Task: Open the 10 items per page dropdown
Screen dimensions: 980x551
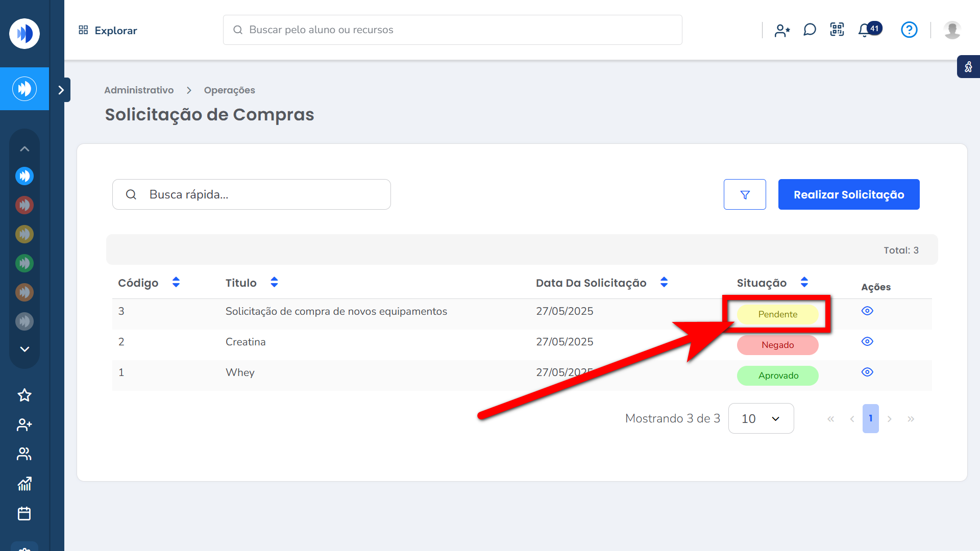Action: [x=761, y=418]
